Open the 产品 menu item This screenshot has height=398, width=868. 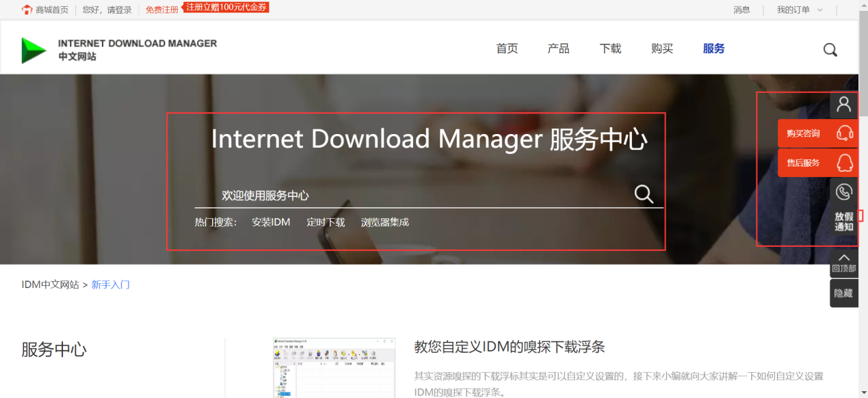point(558,49)
